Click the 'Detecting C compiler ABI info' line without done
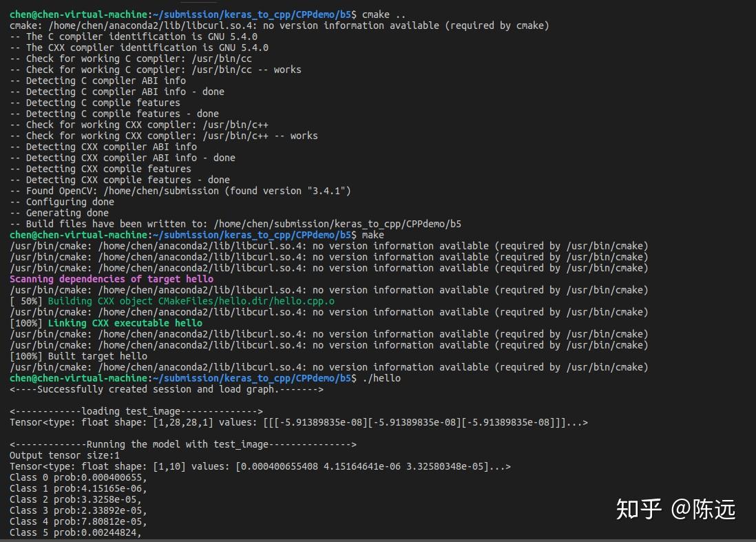 [97, 81]
